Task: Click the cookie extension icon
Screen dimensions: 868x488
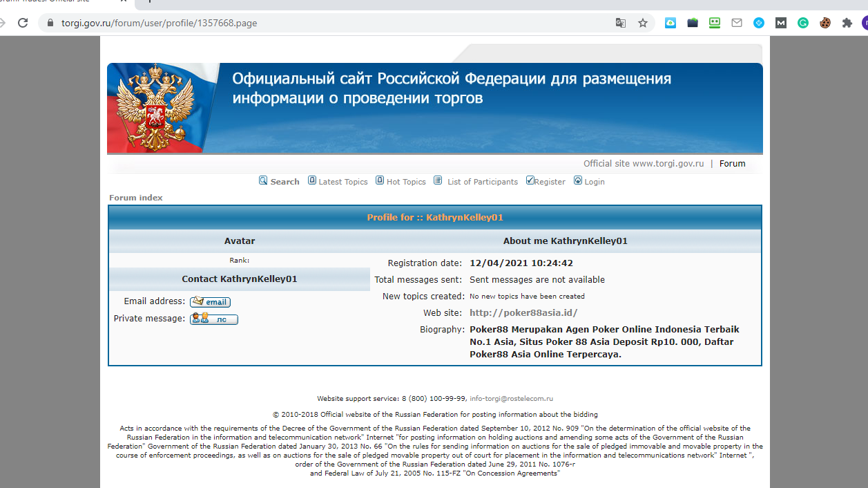Action: pos(825,23)
